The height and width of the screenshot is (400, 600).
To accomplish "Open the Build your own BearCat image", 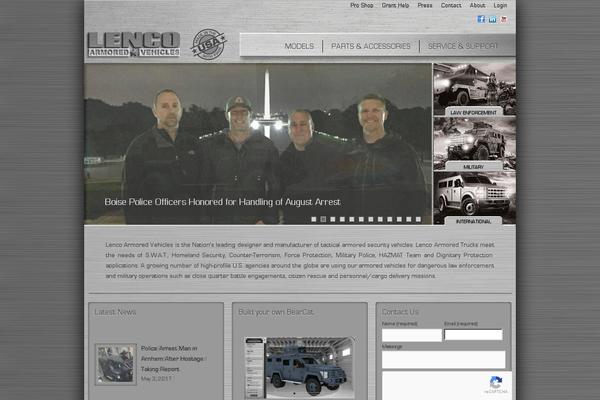I will 300,368.
